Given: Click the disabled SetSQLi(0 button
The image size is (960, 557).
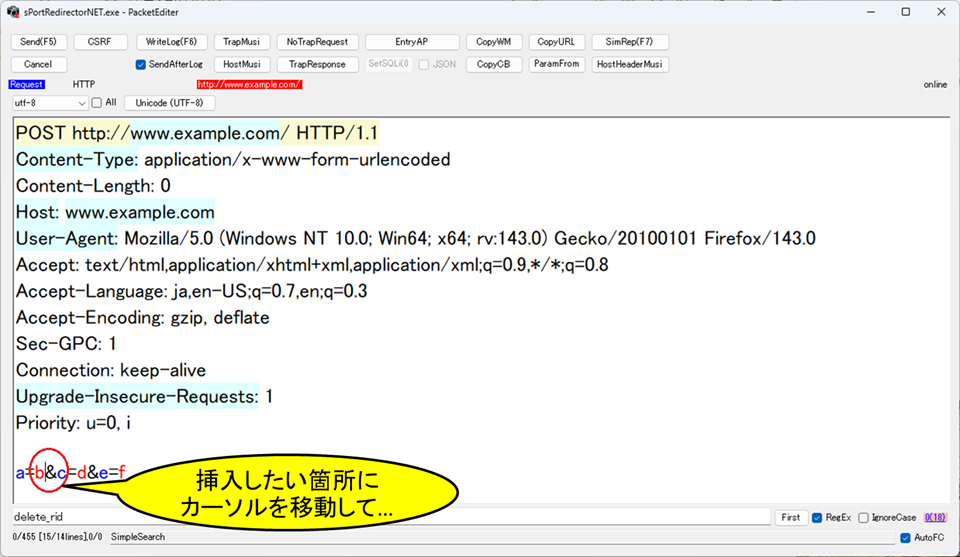Looking at the screenshot, I should [388, 64].
